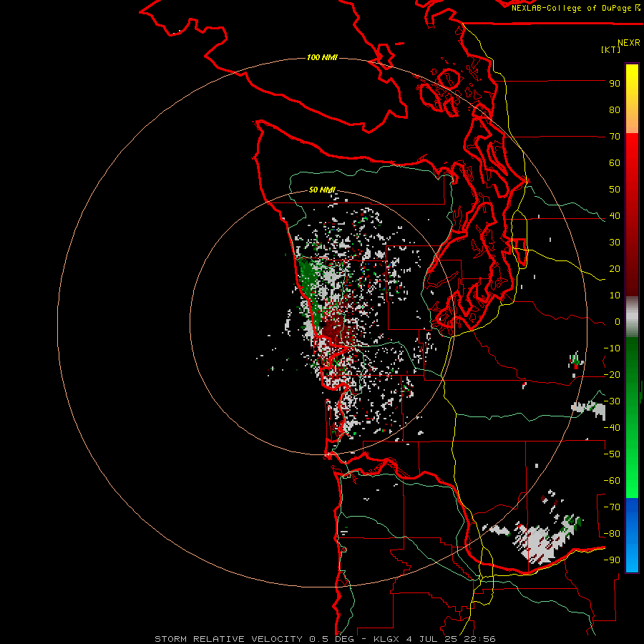The width and height of the screenshot is (644, 644).
Task: Select the 100 NMI range ring label
Action: pyautogui.click(x=322, y=57)
